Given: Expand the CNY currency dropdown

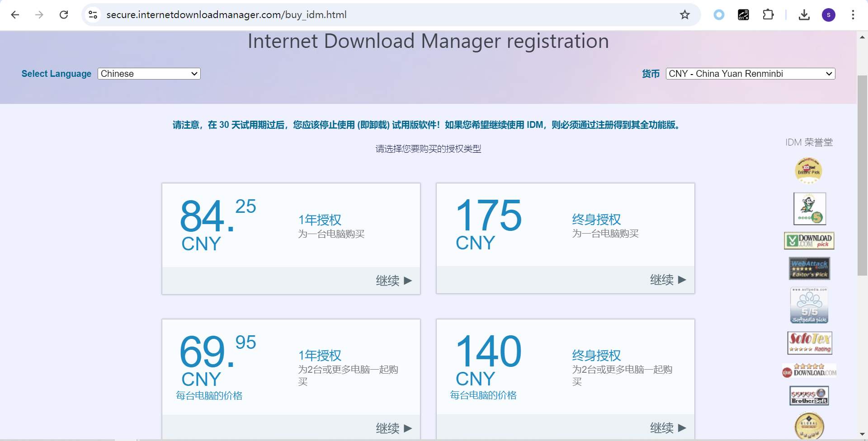Looking at the screenshot, I should click(750, 74).
